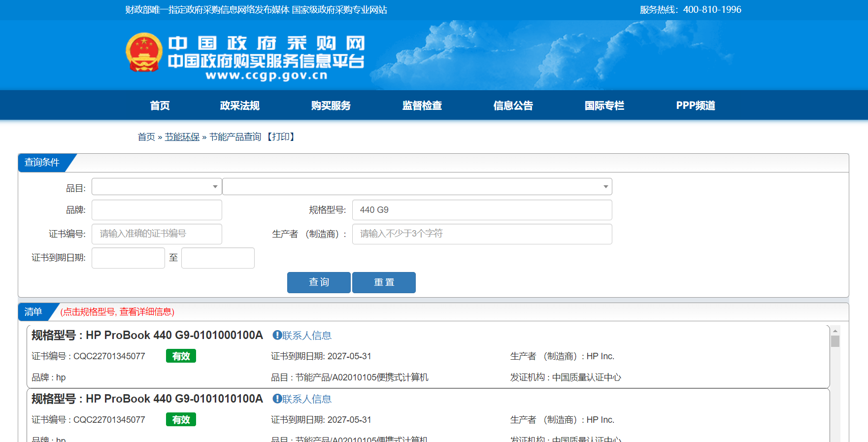
Task: Open PPP频道 navigation item
Action: click(696, 105)
